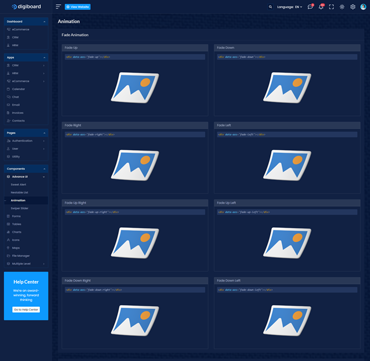
Task: Collapse the Dashboard sidebar section
Action: click(26, 22)
